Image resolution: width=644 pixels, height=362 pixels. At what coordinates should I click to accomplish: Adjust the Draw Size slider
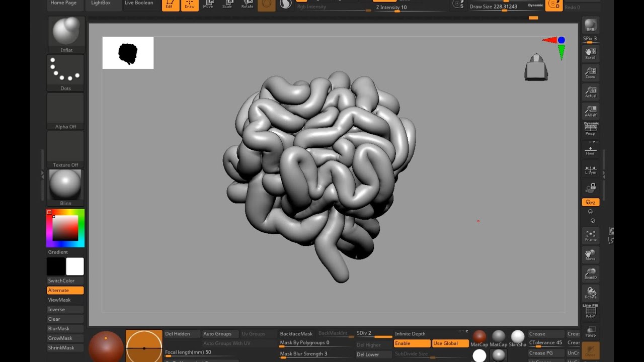(x=506, y=7)
